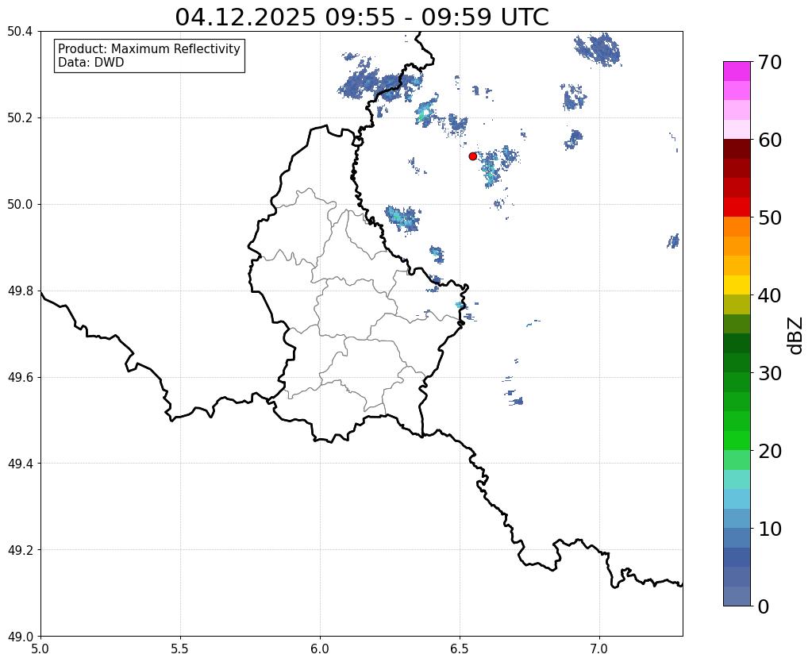This screenshot has width=812, height=662.
Task: Click the 5.0 longitude axis label
Action: (40, 649)
